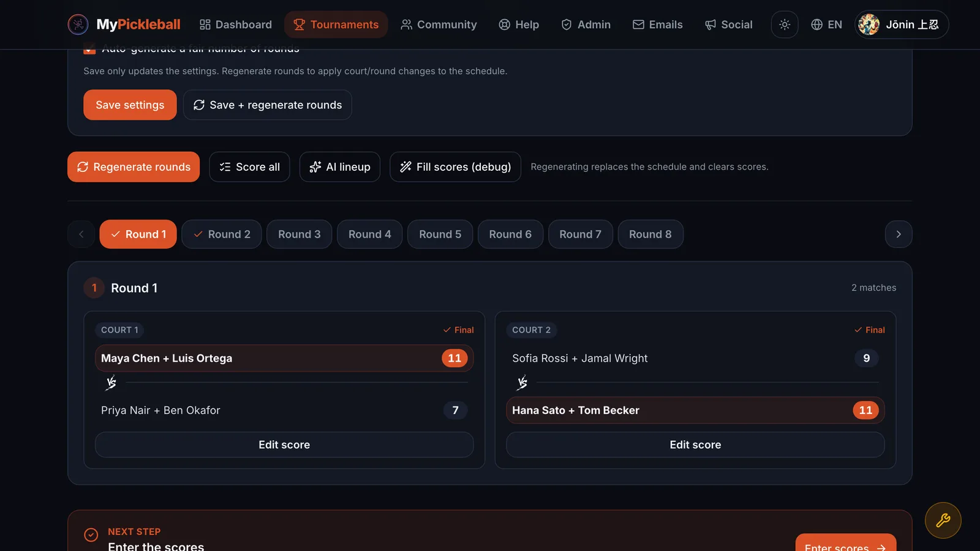
Task: Toggle the auto-generate rounds checkbox
Action: coord(89,49)
